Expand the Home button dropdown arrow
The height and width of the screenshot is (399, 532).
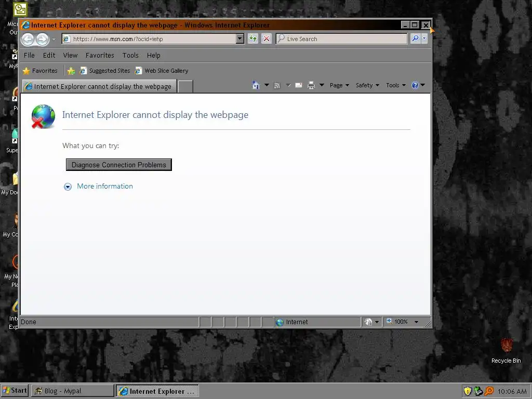[267, 85]
